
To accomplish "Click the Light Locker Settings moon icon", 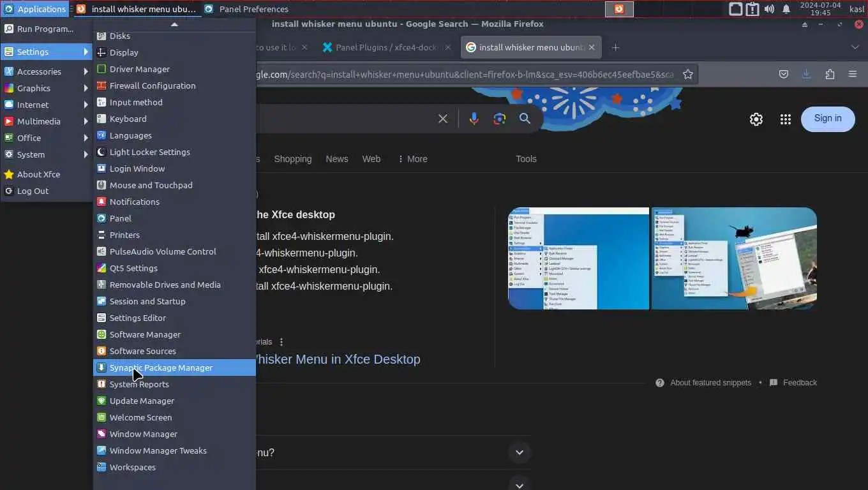I will click(x=101, y=152).
